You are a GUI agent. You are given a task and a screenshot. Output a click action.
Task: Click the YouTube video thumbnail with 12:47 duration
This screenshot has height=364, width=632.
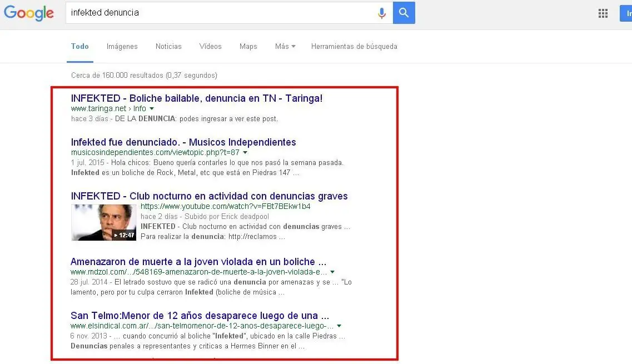(x=103, y=222)
